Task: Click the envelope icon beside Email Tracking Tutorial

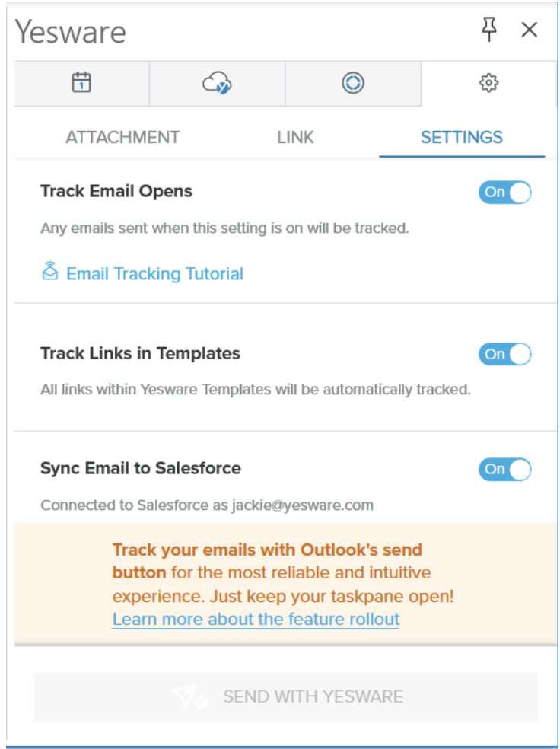Action: coord(49,272)
